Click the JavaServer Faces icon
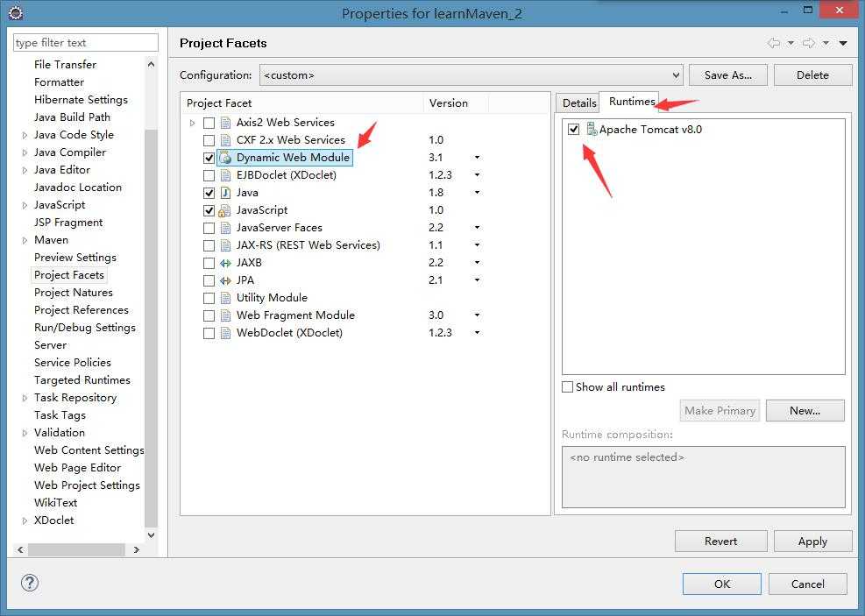This screenshot has width=865, height=616. (x=225, y=228)
